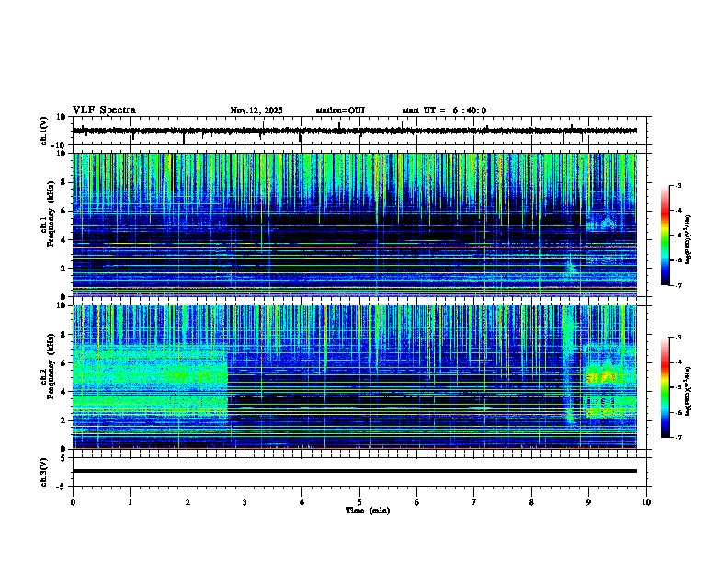The image size is (728, 563).
Task: Click the -7 value on ch.2 colorbar
Action: [x=677, y=438]
